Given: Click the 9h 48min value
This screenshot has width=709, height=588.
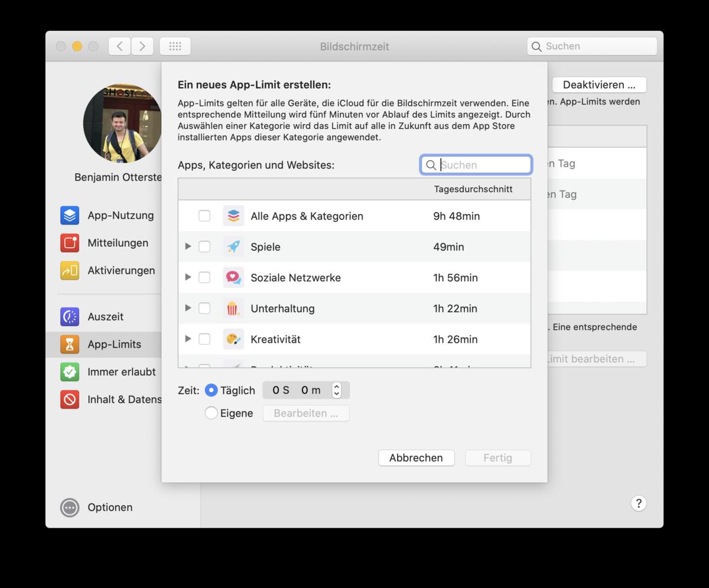Looking at the screenshot, I should point(457,216).
